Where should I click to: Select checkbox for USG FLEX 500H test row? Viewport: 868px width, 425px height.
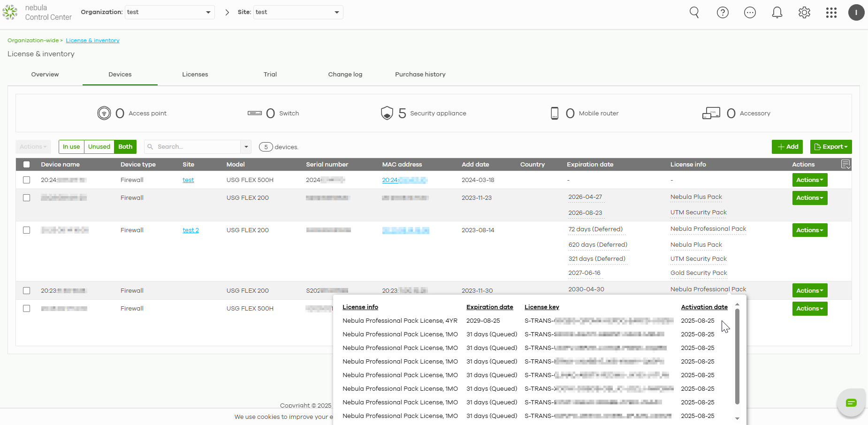(27, 180)
